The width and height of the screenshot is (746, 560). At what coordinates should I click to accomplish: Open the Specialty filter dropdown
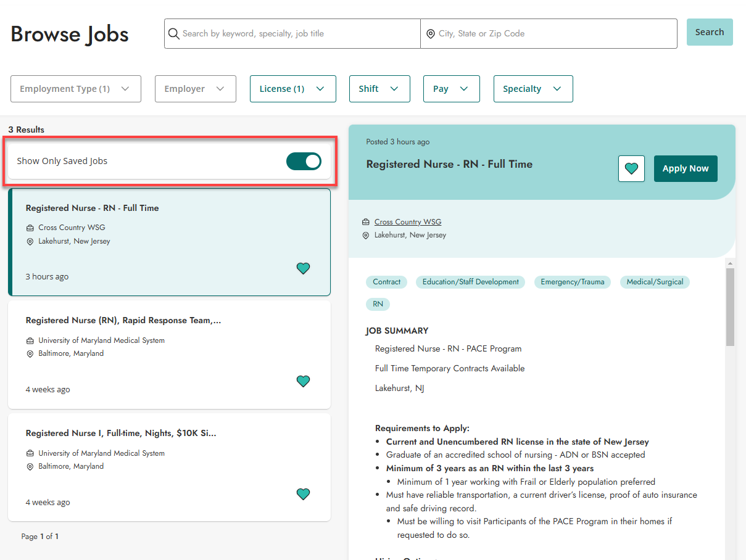[533, 89]
